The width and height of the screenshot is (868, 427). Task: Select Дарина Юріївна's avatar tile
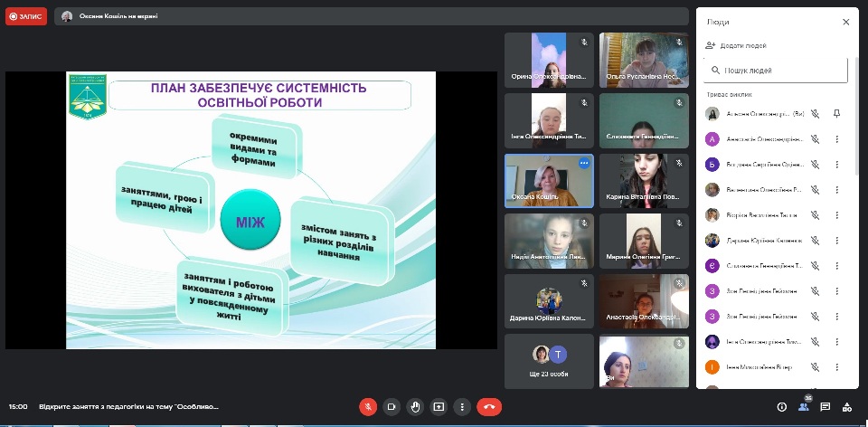(x=549, y=301)
